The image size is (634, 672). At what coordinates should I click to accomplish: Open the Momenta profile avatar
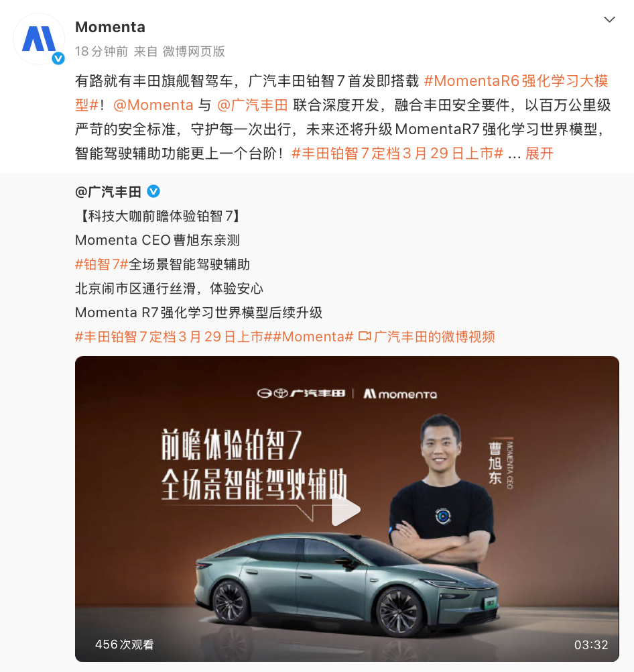(39, 40)
